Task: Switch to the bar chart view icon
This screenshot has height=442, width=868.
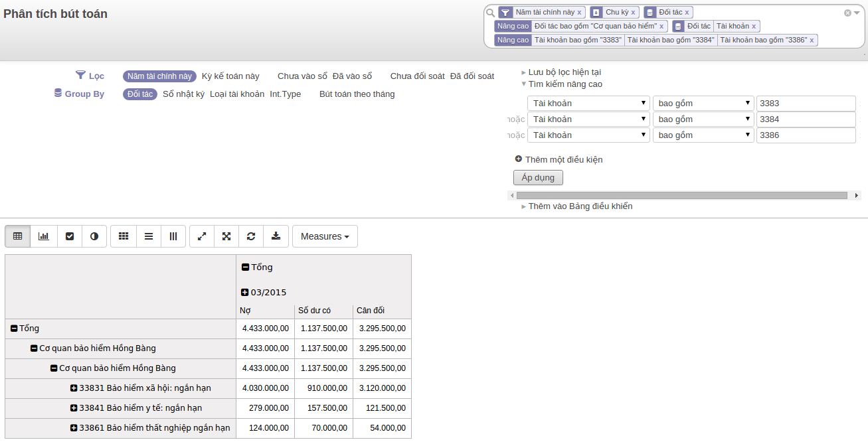Action: (x=44, y=236)
